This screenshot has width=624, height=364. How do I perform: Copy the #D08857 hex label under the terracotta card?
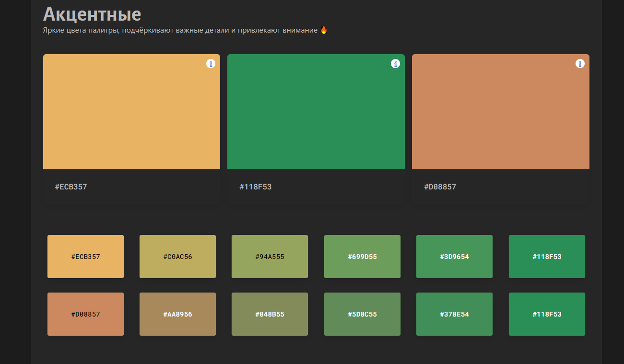click(x=440, y=187)
